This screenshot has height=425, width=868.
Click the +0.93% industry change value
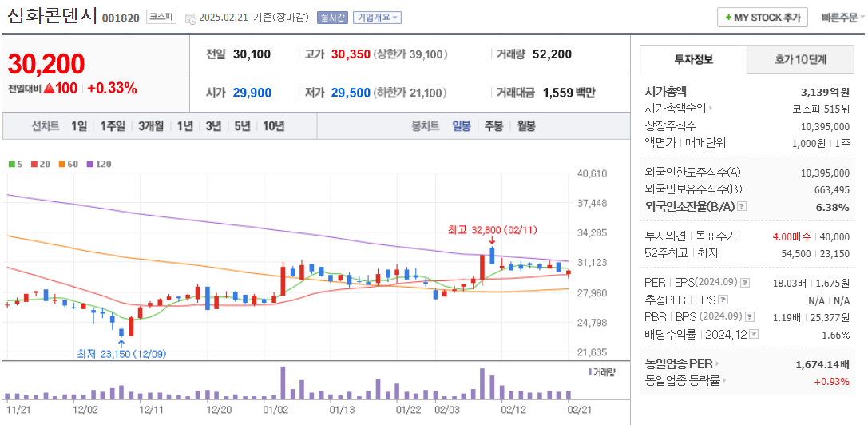click(831, 381)
